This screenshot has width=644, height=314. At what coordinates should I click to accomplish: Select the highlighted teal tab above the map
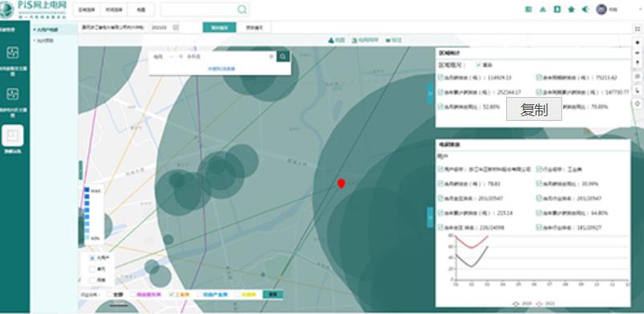(219, 27)
